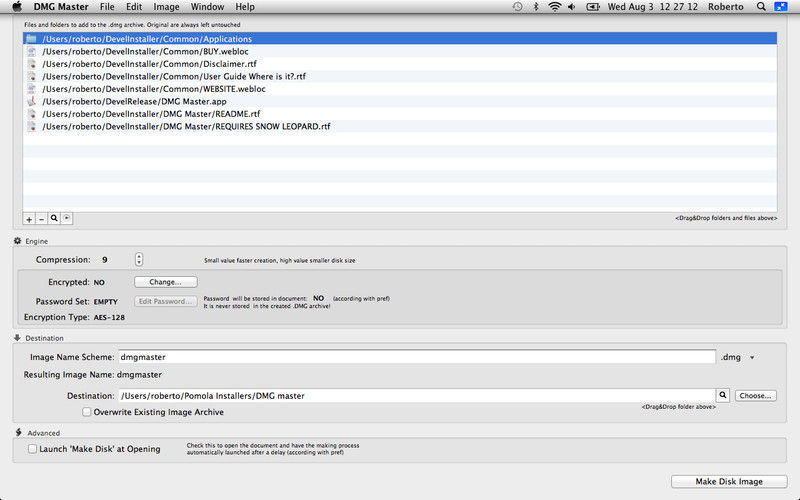The height and width of the screenshot is (500, 800).
Task: Click the battery status icon
Action: click(x=592, y=7)
